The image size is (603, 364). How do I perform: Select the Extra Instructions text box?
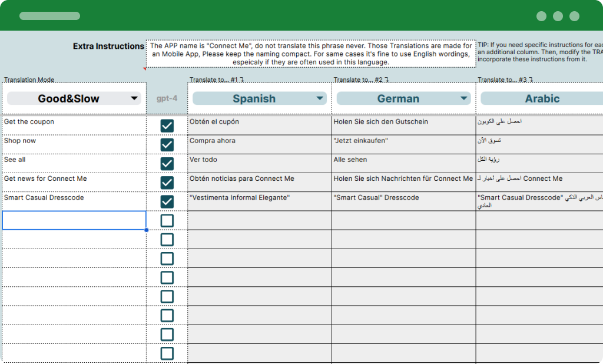click(x=311, y=54)
